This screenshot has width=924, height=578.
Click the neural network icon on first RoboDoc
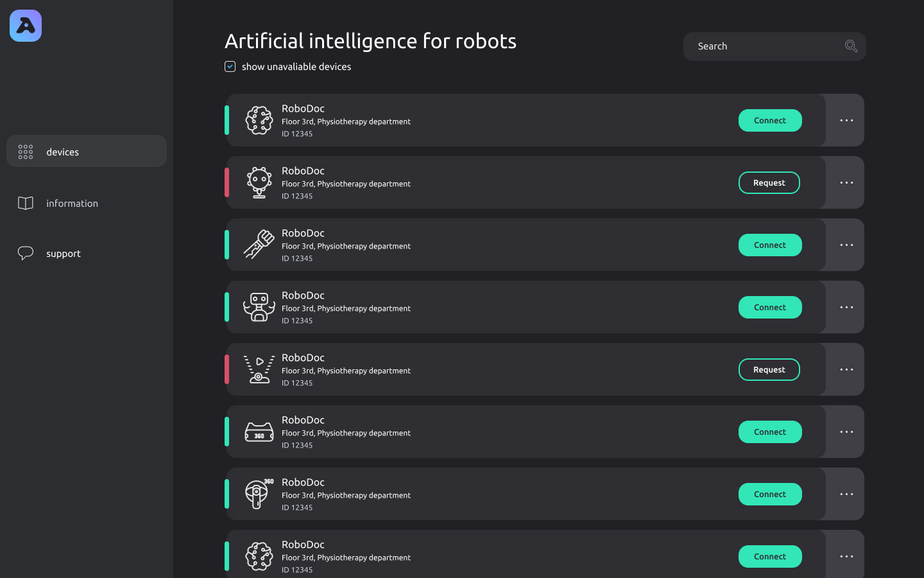(x=259, y=120)
